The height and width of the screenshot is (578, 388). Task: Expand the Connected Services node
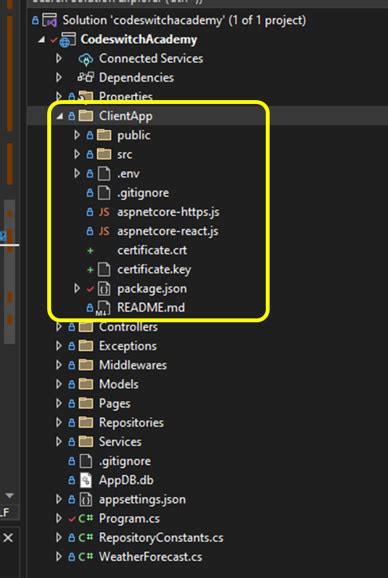[59, 59]
